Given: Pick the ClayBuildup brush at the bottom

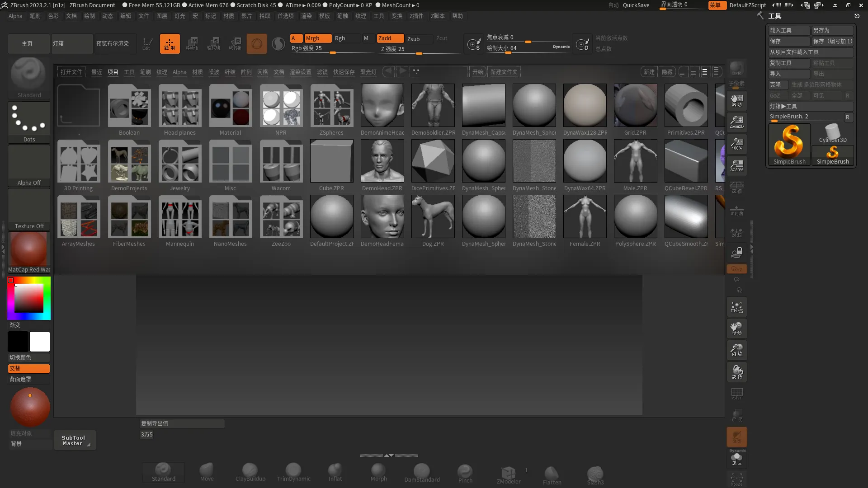Looking at the screenshot, I should 250,471.
